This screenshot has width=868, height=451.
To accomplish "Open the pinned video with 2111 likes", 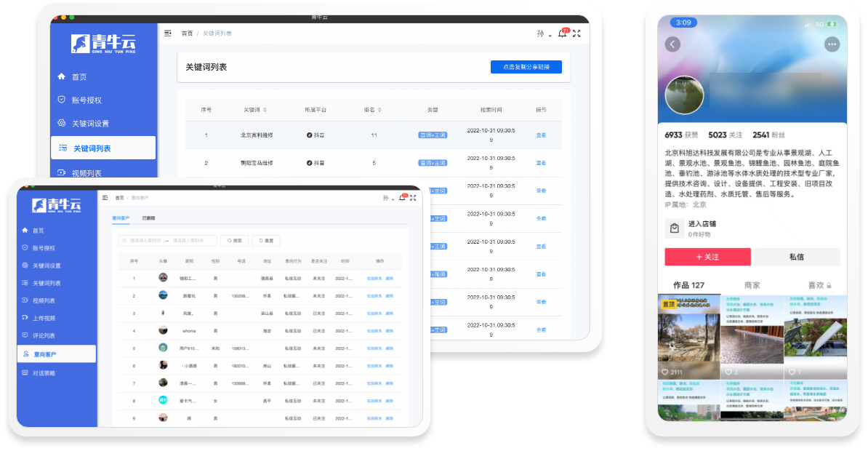I will click(x=688, y=337).
